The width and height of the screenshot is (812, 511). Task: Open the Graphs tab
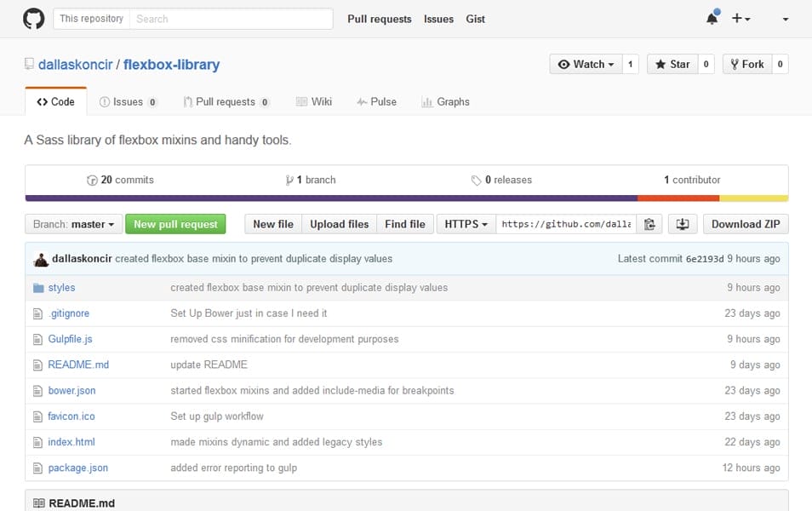click(446, 102)
